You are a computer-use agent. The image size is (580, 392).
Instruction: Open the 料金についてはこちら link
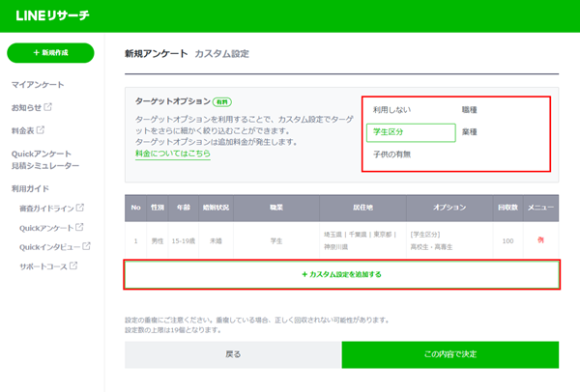(172, 154)
